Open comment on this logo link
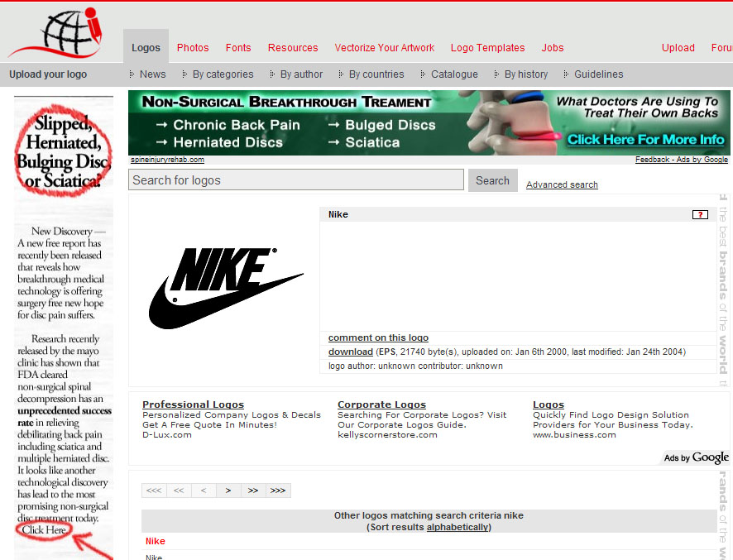The width and height of the screenshot is (733, 560). point(378,337)
